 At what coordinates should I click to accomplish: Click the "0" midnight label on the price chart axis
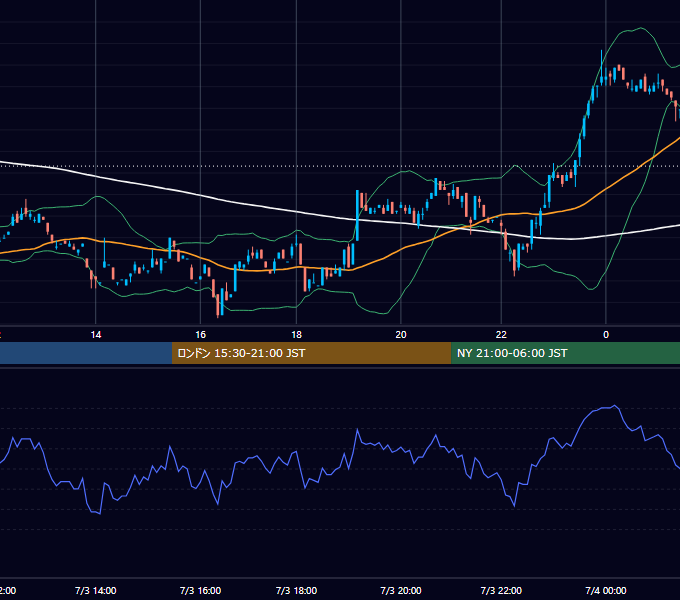click(606, 335)
